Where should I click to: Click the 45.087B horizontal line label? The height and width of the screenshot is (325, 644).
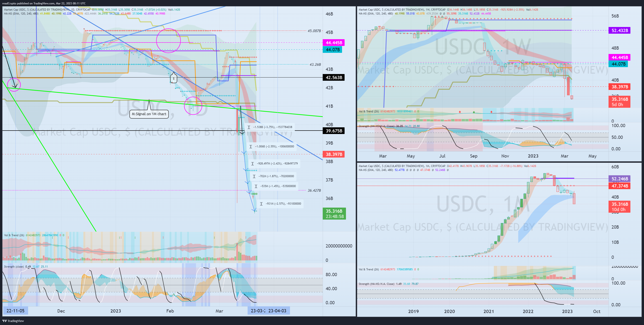(x=314, y=31)
